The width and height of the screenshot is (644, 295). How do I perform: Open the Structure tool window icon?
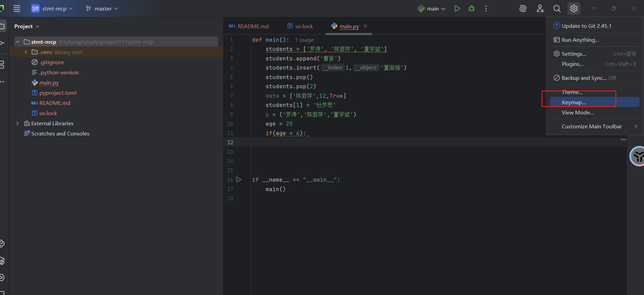(x=2, y=64)
